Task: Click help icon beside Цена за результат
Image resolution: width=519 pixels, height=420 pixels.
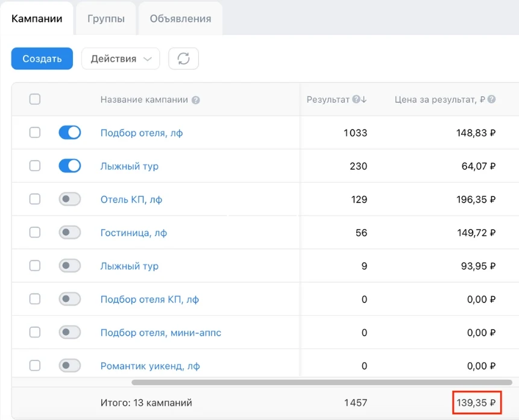Action: [491, 99]
